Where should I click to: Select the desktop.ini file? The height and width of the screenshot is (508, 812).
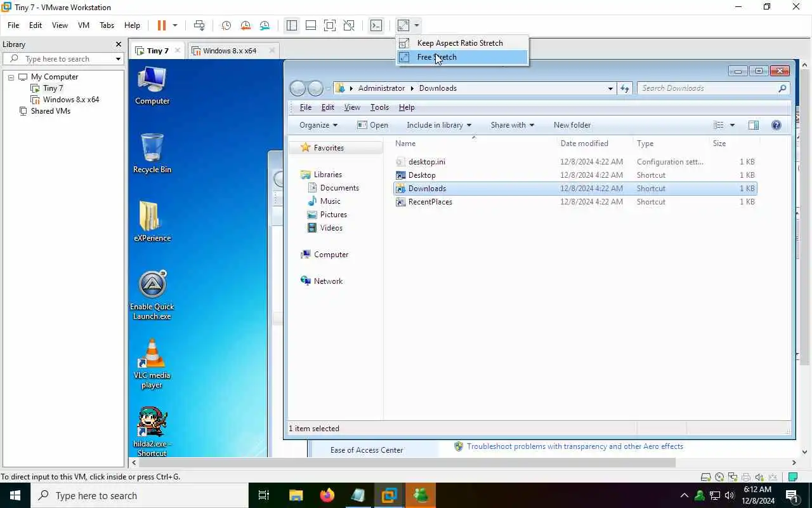[x=575, y=162]
